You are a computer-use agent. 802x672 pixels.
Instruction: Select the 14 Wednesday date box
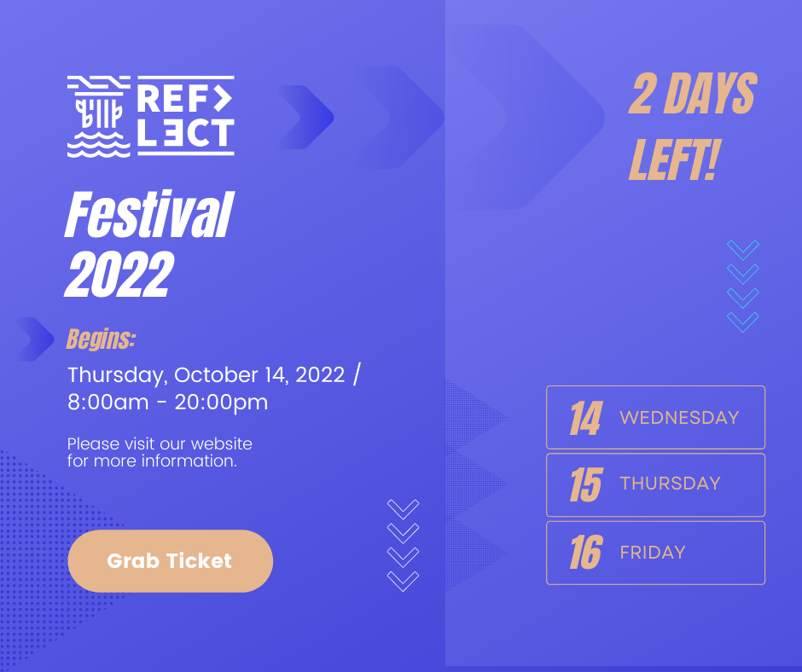point(656,417)
